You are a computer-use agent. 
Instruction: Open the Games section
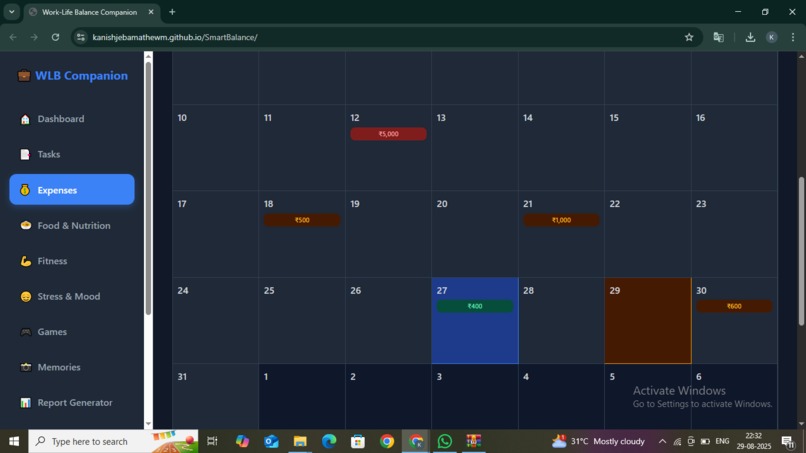(72, 332)
